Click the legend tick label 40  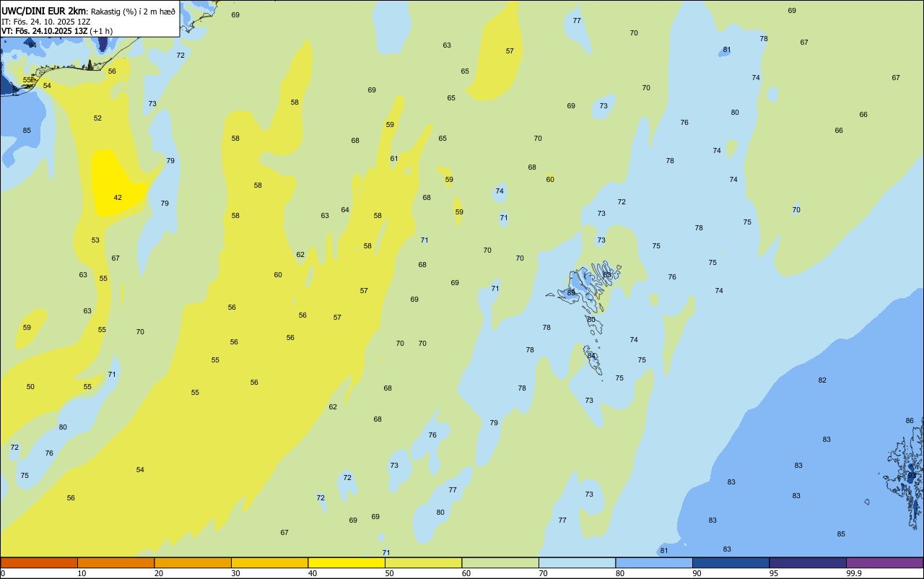tap(313, 573)
